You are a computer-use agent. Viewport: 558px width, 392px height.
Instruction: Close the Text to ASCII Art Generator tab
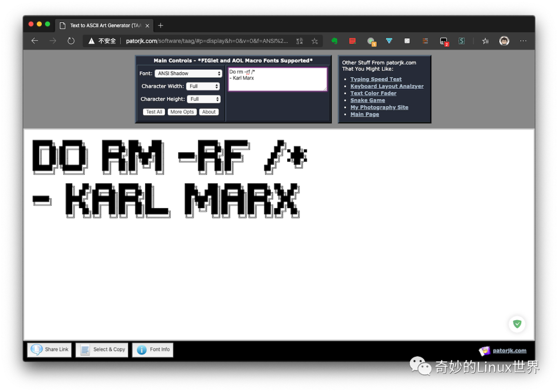(147, 26)
